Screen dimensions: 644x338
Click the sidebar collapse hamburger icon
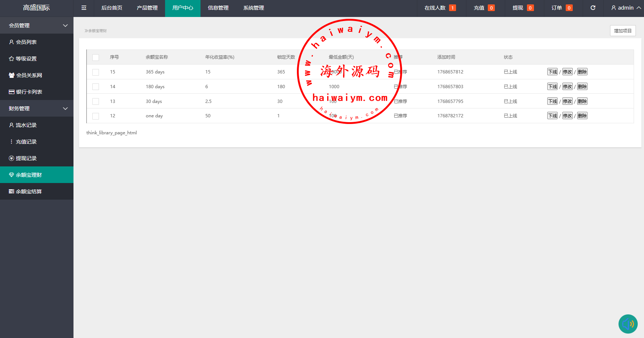tap(84, 8)
